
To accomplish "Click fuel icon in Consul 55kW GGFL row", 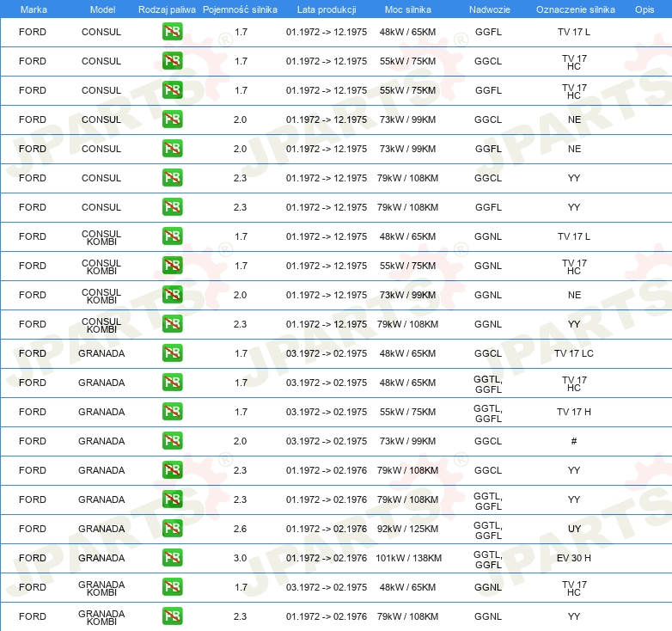I will (x=172, y=90).
